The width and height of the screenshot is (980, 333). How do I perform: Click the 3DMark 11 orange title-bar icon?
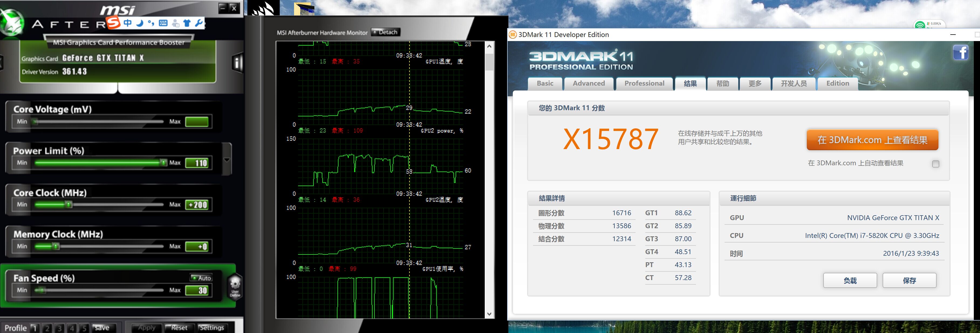513,35
